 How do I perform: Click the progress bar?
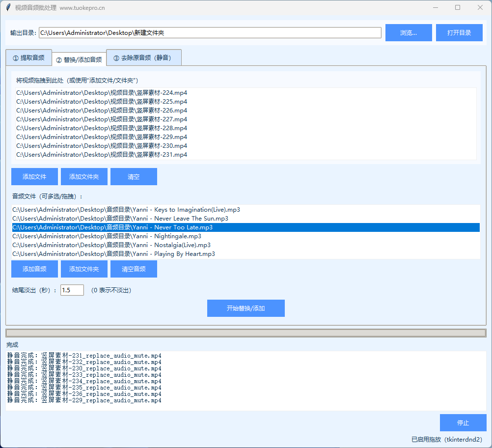[246, 333]
